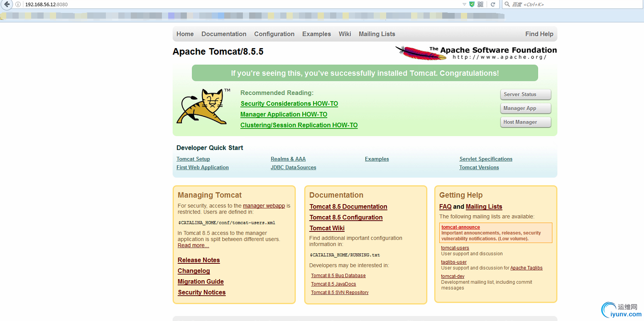
Task: Open the JDBC DataSources link
Action: [x=294, y=168]
